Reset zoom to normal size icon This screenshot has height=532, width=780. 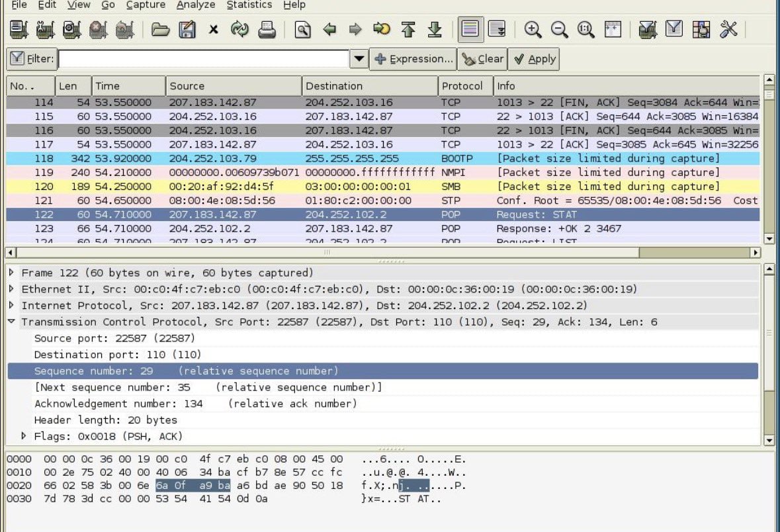586,29
